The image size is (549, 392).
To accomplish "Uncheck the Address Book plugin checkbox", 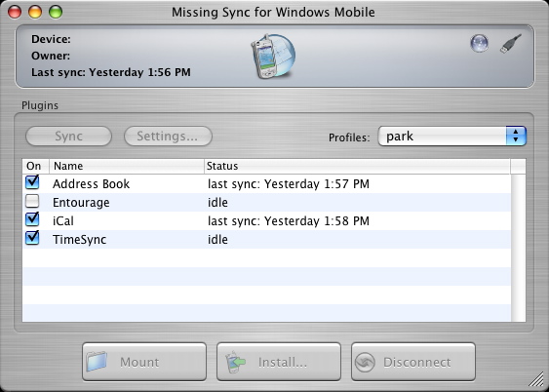I will point(32,182).
